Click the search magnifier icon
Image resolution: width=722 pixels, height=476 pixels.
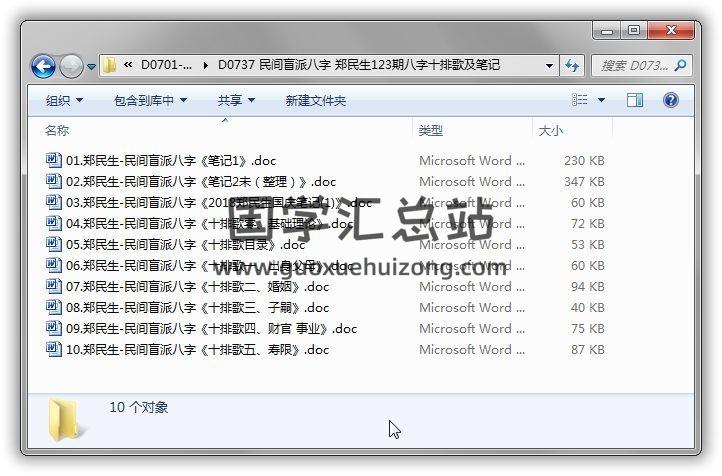[x=680, y=66]
